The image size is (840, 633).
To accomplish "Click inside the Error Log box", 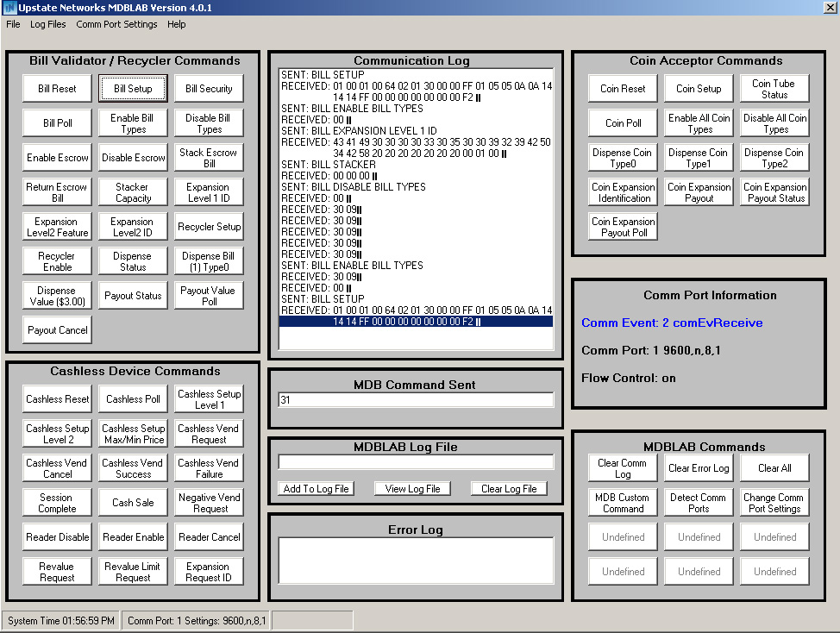I will point(416,561).
